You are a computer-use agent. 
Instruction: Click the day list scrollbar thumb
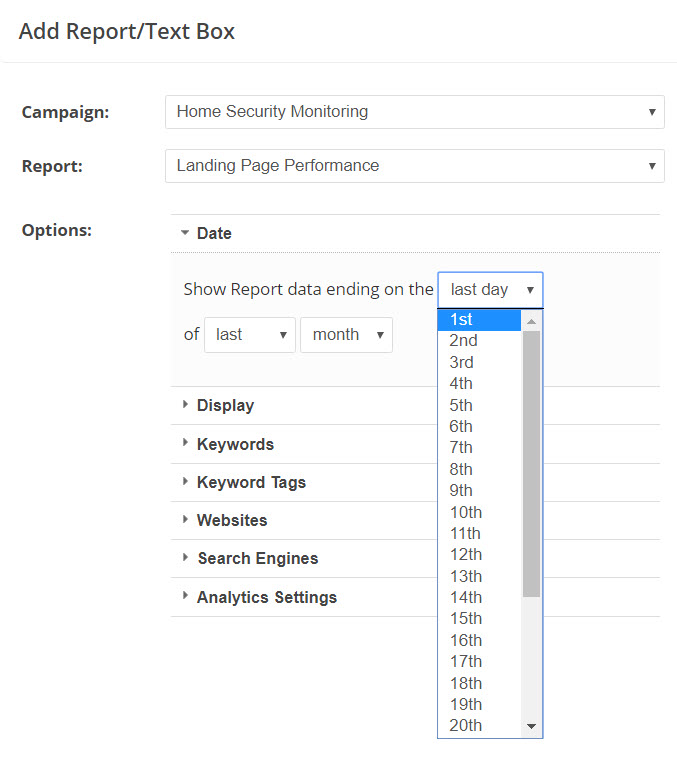[531, 460]
